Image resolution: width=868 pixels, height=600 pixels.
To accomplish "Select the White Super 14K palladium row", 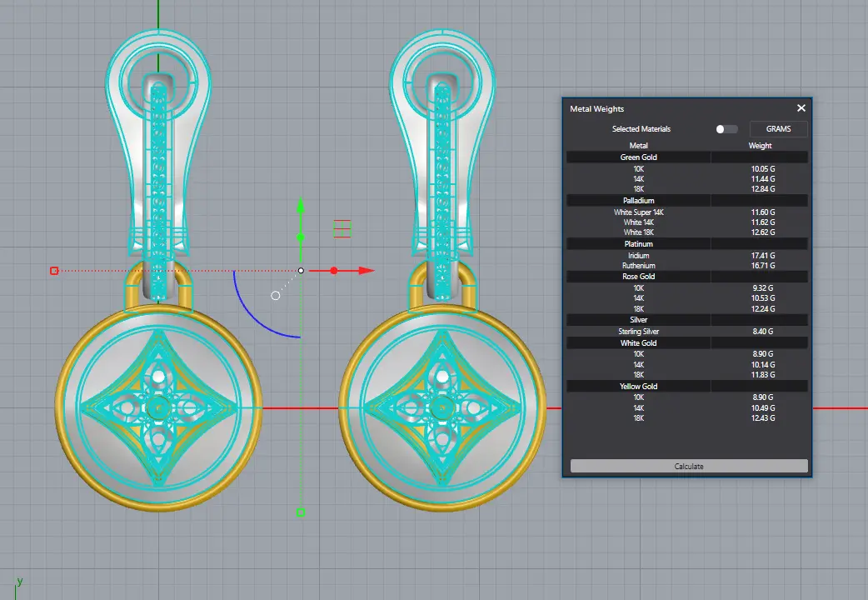I will point(638,212).
